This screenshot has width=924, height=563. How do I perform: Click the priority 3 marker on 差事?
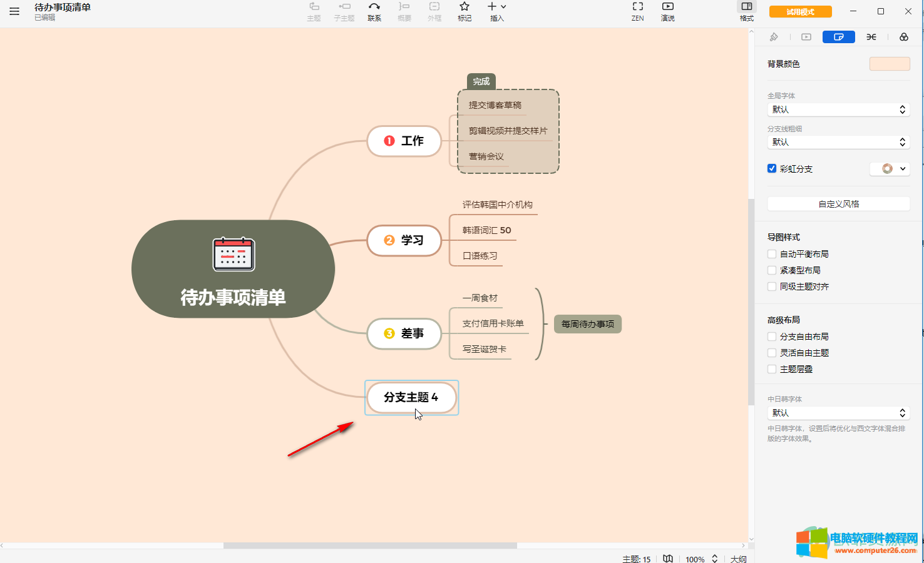coord(389,333)
